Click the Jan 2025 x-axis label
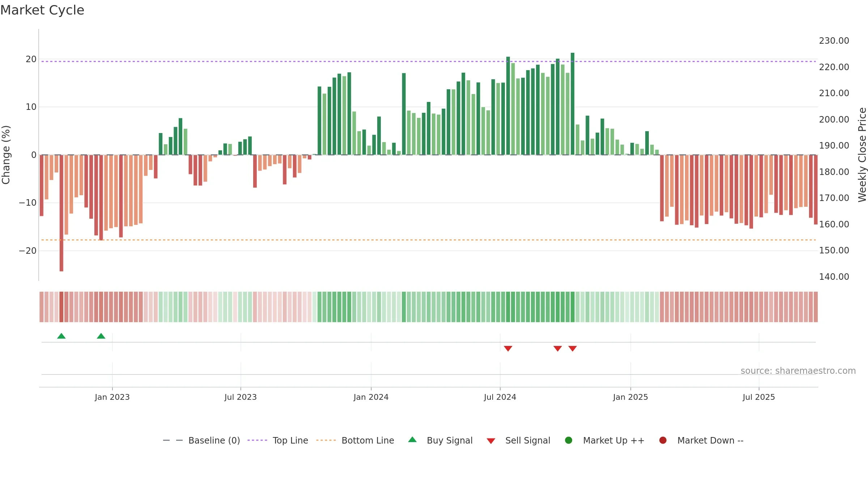Image resolution: width=868 pixels, height=488 pixels. (x=631, y=397)
